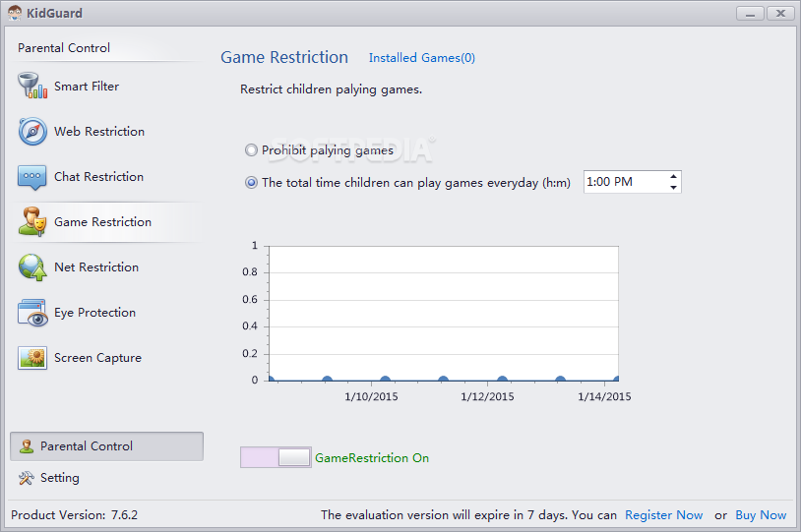801x532 pixels.
Task: Select Prohibit palying games radio button
Action: click(x=251, y=150)
